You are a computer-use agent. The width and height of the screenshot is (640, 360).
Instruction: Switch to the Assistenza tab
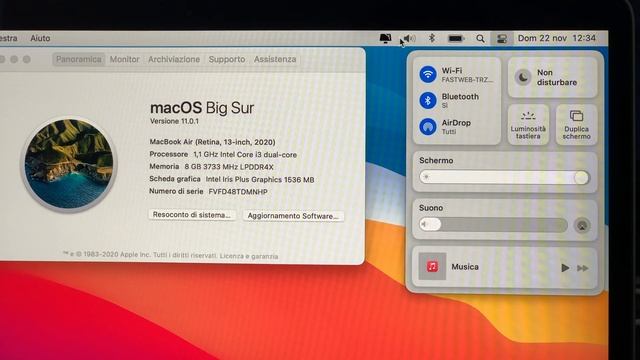(x=275, y=59)
